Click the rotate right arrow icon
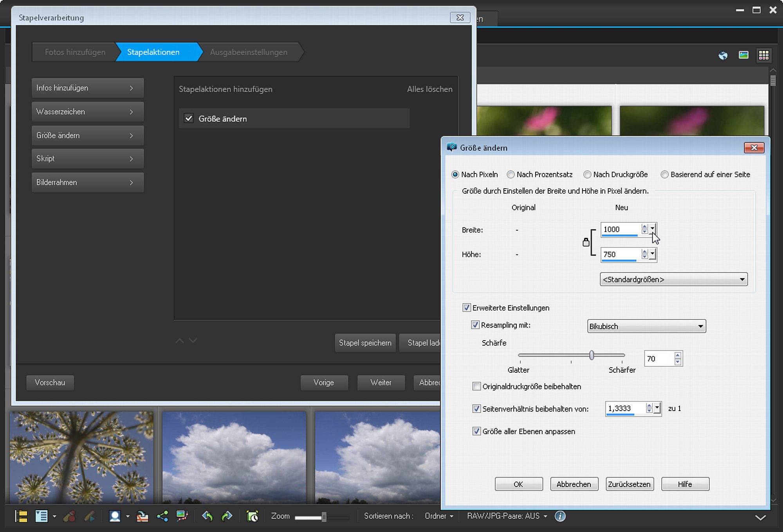The image size is (783, 532). coord(227,516)
